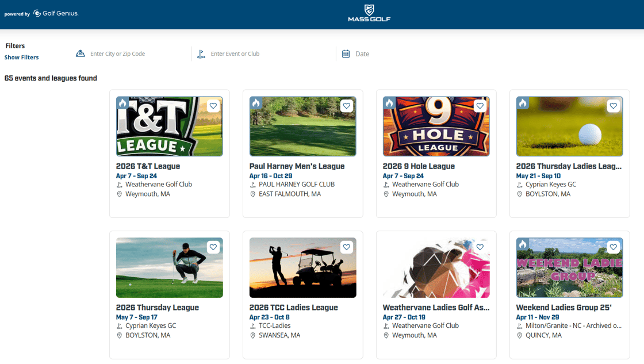This screenshot has height=364, width=644.
Task: Open the Paul Harney fairway thumbnail
Action: point(302,127)
